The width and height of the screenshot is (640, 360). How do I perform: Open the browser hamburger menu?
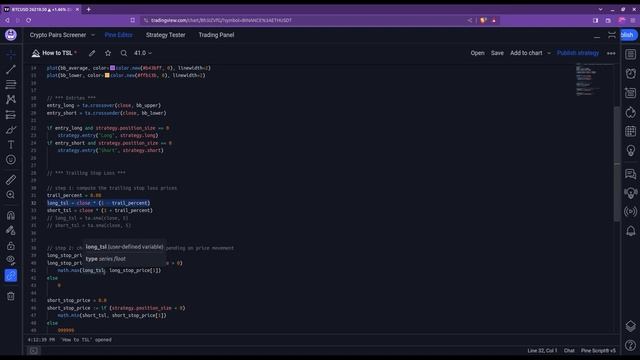[x=634, y=20]
